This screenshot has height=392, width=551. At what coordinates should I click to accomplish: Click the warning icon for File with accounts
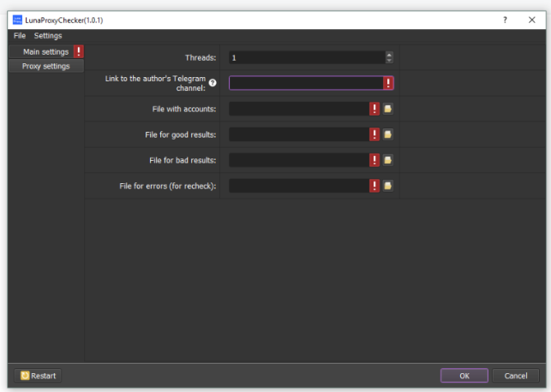pyautogui.click(x=374, y=109)
